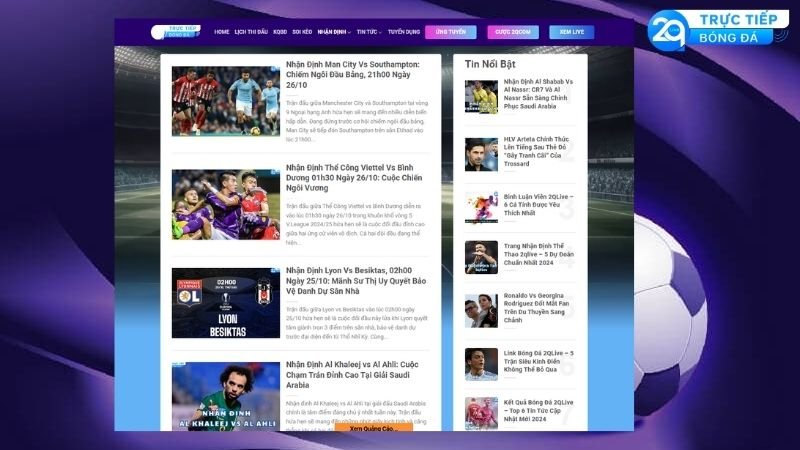The height and width of the screenshot is (450, 800).
Task: Click the Lyon Vs Besiktas excerpt paragraph
Action: tap(357, 323)
